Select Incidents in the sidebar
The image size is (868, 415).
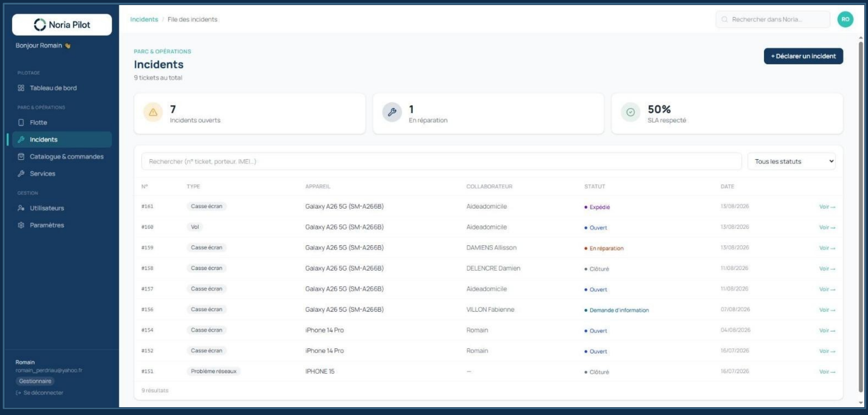point(62,139)
